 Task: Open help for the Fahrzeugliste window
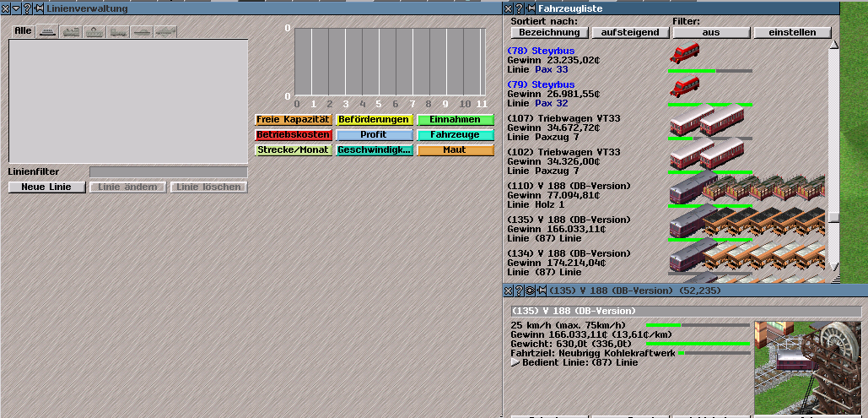pos(519,8)
